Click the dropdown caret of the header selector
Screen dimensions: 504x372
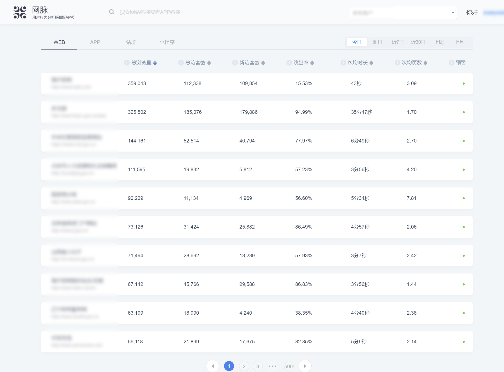[x=453, y=13]
